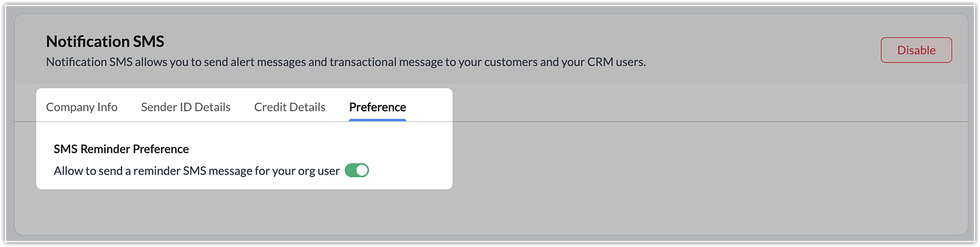980x247 pixels.
Task: Toggle the SMS reminder switch off
Action: (x=357, y=171)
